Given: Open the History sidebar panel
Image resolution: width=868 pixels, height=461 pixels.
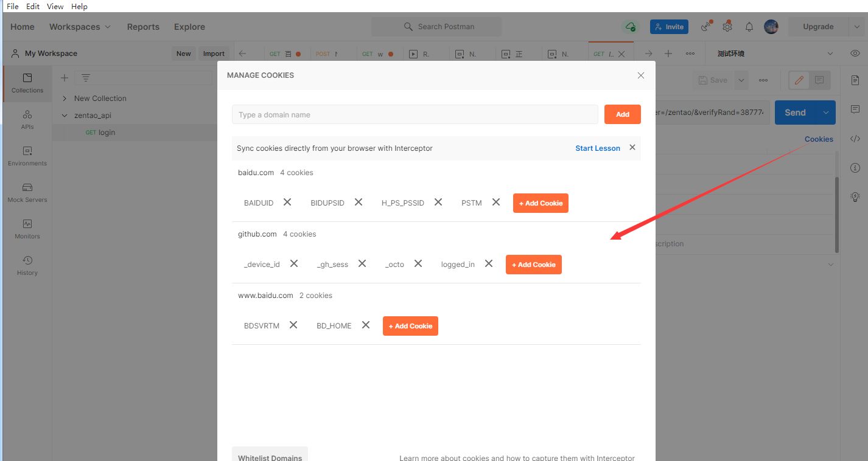Looking at the screenshot, I should point(27,266).
